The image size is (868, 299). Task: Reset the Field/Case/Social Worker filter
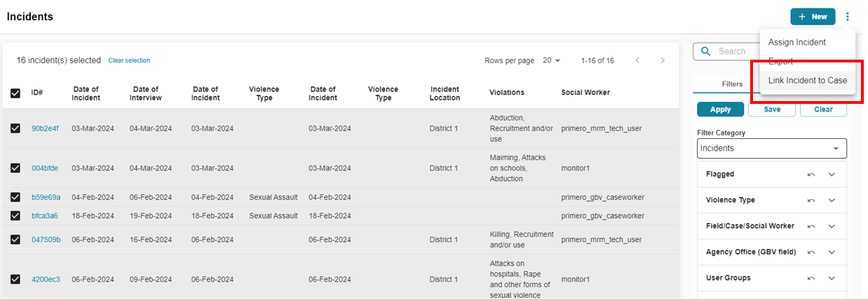[811, 226]
